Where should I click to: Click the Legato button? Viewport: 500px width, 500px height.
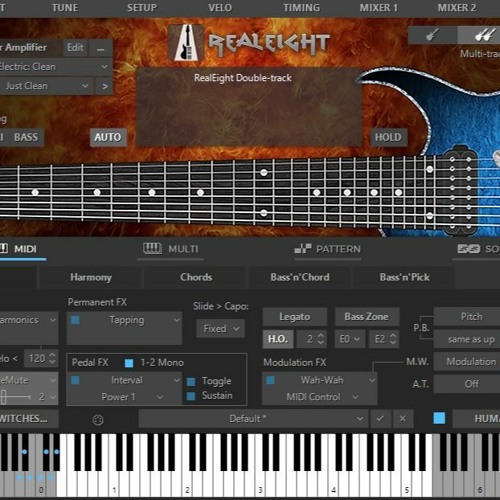pyautogui.click(x=295, y=317)
